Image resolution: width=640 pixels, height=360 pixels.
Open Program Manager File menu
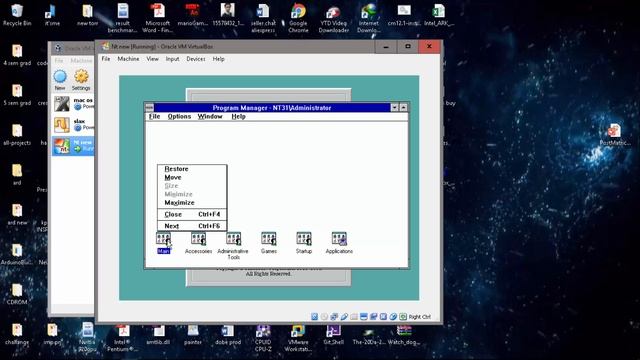click(x=154, y=116)
